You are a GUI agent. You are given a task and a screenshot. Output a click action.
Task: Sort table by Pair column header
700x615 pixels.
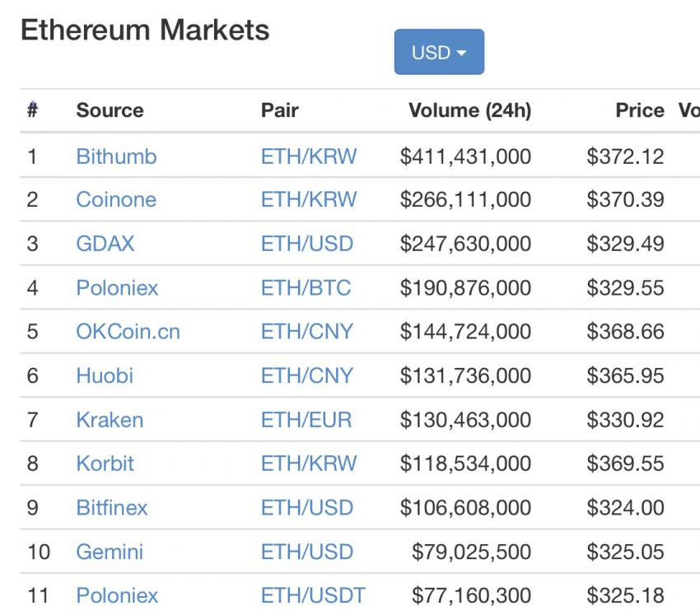pyautogui.click(x=279, y=109)
